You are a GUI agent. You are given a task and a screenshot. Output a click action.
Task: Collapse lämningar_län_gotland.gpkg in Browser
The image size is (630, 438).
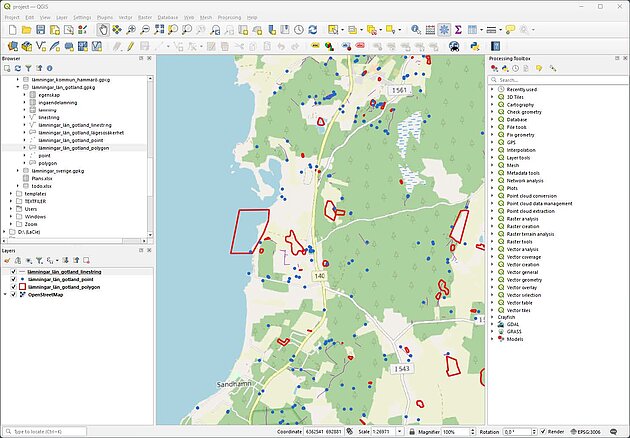(x=18, y=87)
